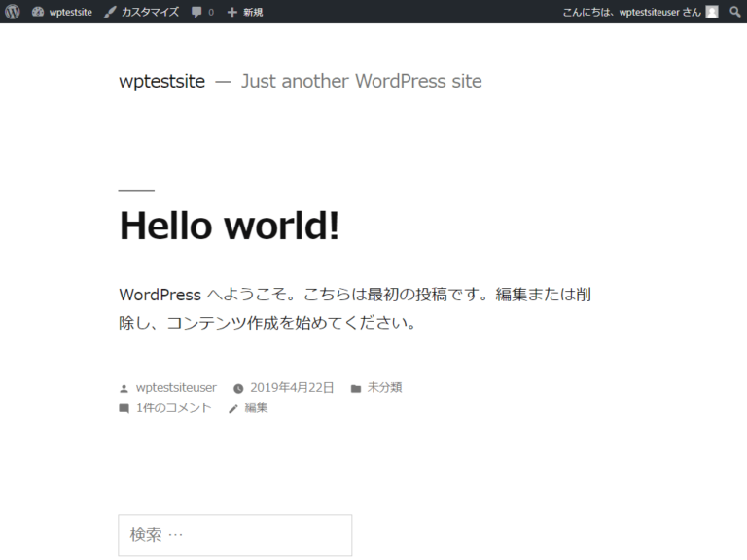
Task: Click the user avatar in admin bar
Action: tap(712, 12)
